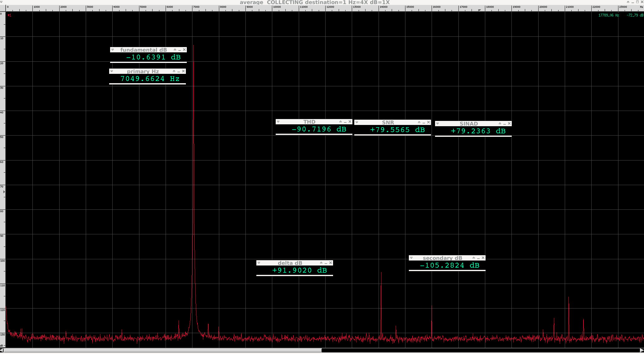The height and width of the screenshot is (354, 644).
Task: Close the secondary dB window
Action: [x=483, y=258]
